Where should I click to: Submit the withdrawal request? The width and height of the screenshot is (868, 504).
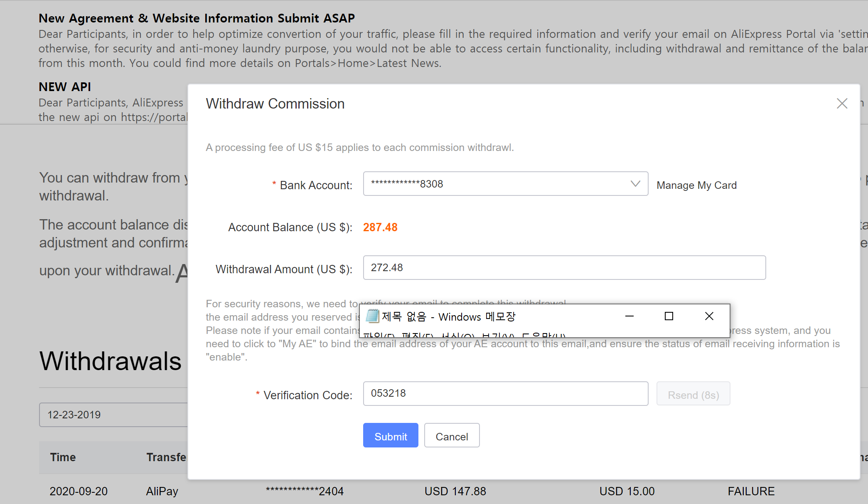tap(390, 436)
